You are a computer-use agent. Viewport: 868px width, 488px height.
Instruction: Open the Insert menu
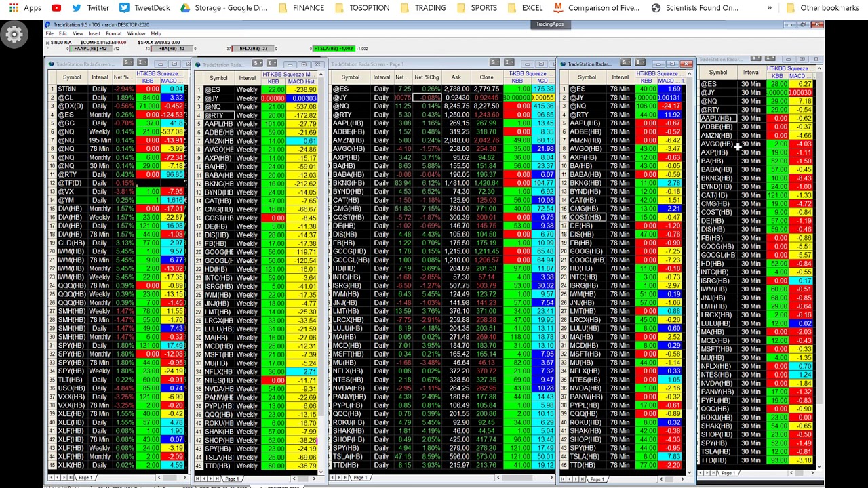[x=94, y=33]
